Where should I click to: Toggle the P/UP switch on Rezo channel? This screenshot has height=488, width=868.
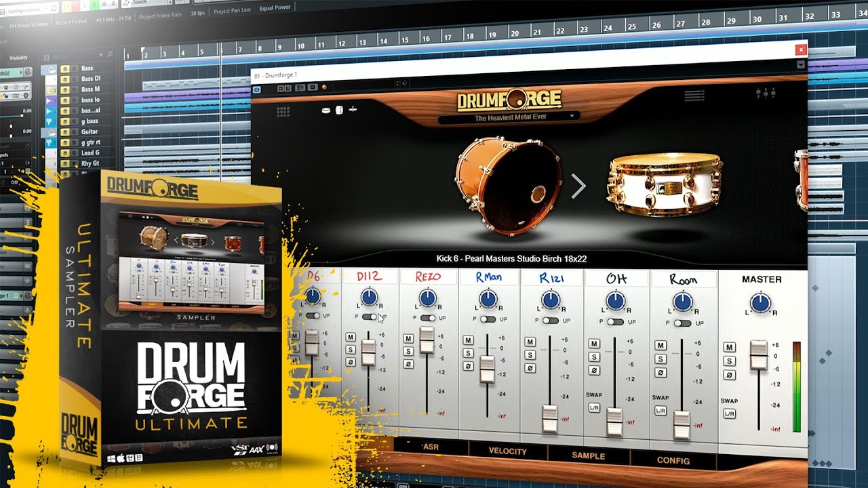pyautogui.click(x=428, y=318)
